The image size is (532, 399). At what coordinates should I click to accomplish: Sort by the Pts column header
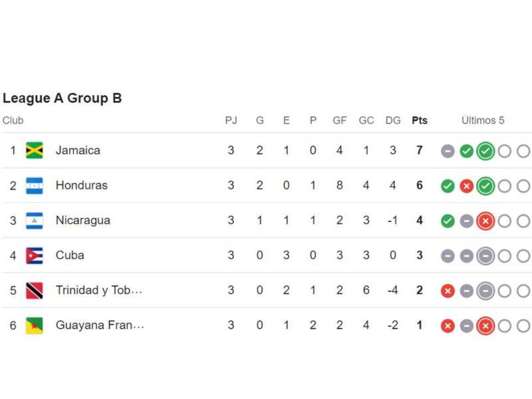click(420, 120)
